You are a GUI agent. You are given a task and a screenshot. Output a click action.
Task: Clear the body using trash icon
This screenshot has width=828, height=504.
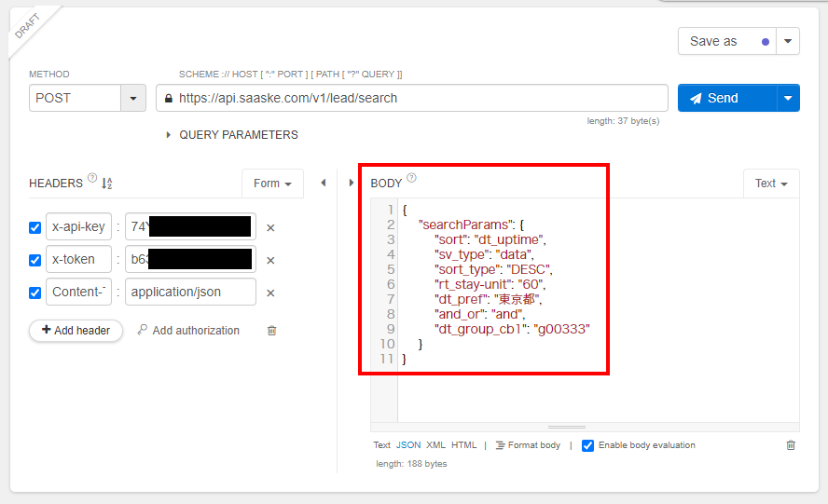pos(791,445)
